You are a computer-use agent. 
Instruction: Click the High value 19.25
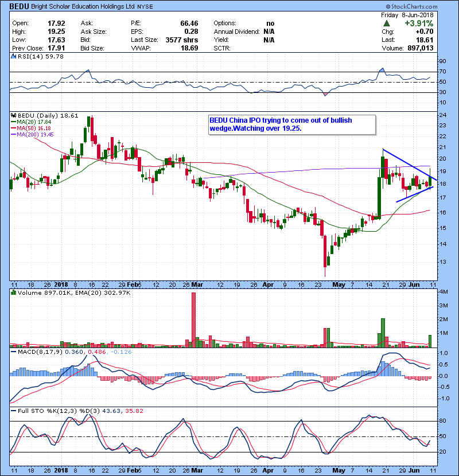(x=56, y=32)
